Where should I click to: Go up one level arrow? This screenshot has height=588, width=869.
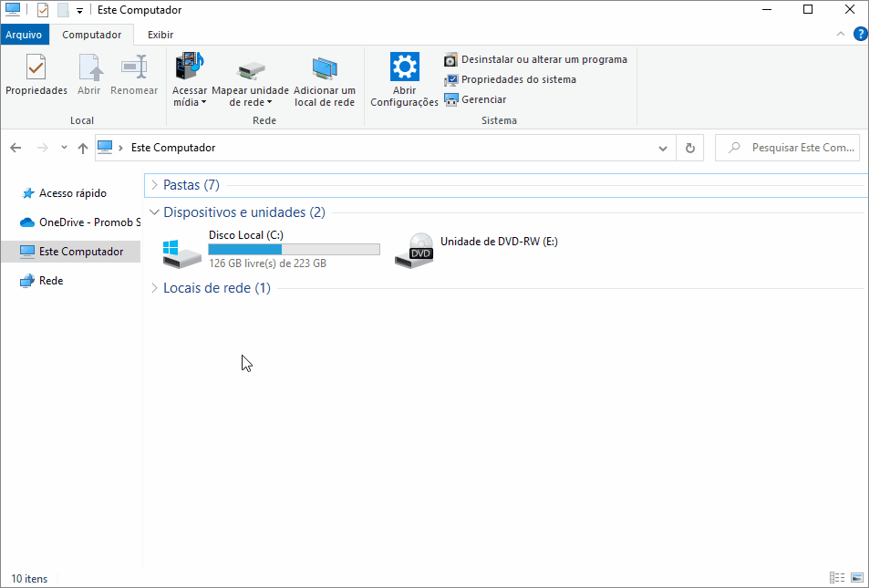83,148
